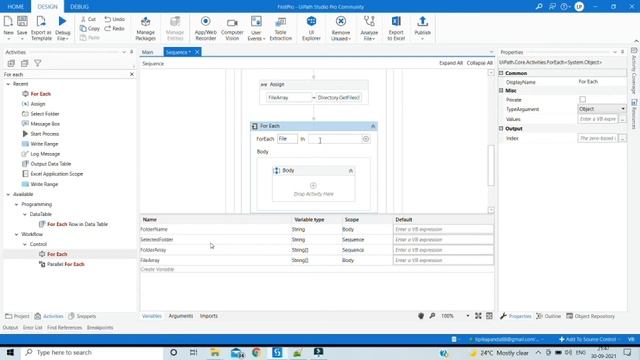Collapse the Control tree node

coord(24,244)
